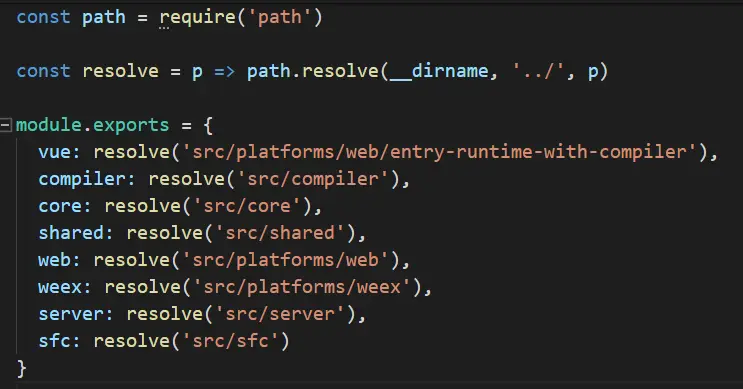This screenshot has width=743, height=389.
Task: Click the 'vue' property key
Action: 54,153
